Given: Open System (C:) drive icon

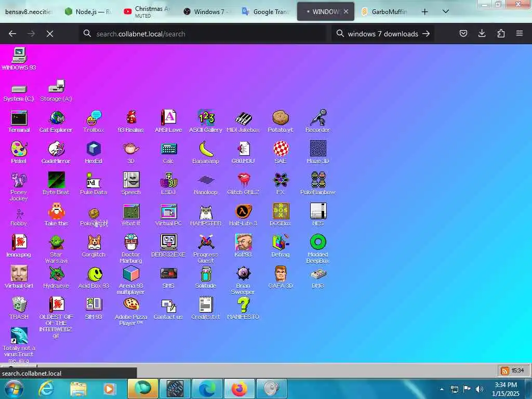Looking at the screenshot, I should [19, 92].
